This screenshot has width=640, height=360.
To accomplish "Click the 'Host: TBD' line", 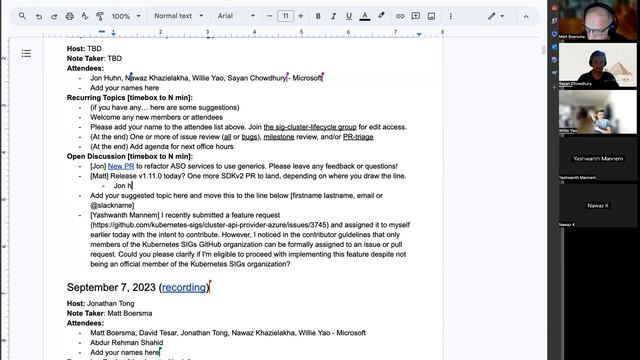I will coord(84,49).
